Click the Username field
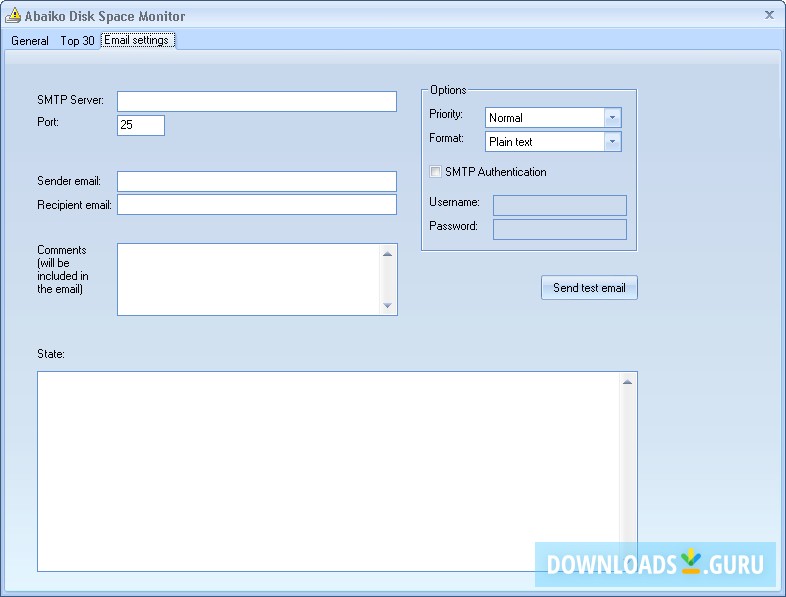This screenshot has height=597, width=786. coord(560,206)
